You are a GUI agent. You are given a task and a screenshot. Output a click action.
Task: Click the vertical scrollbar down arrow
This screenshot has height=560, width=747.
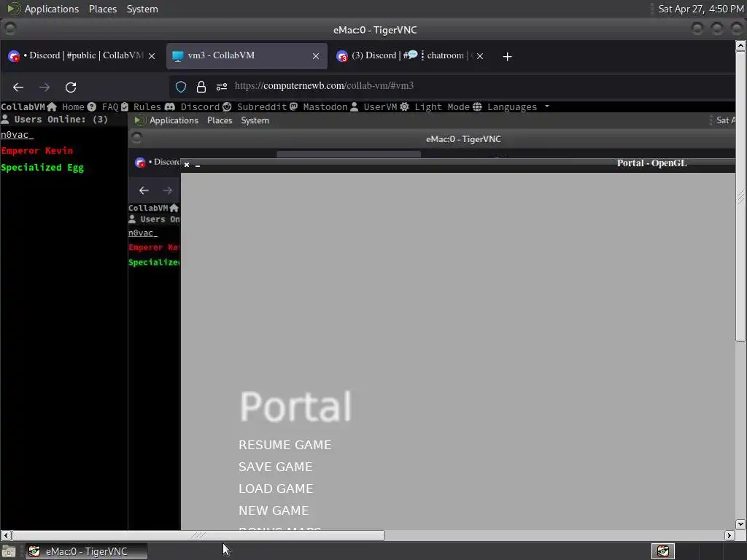tap(740, 524)
